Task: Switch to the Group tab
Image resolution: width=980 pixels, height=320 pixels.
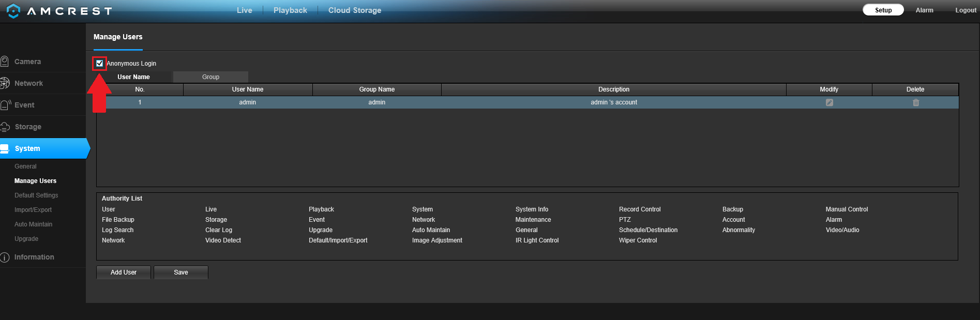Action: point(210,77)
